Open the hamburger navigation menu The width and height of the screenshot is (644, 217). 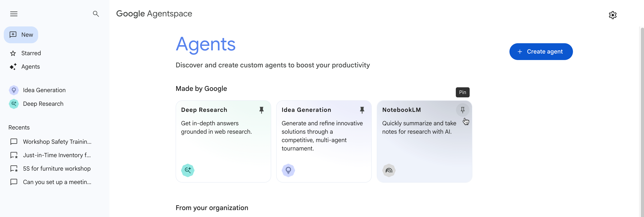pyautogui.click(x=14, y=14)
